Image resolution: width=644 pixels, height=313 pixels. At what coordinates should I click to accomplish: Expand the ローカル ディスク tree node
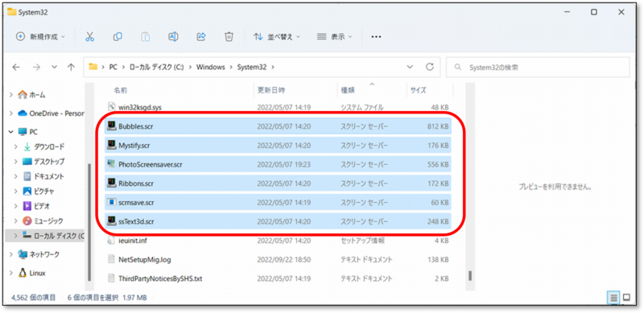tap(16, 236)
